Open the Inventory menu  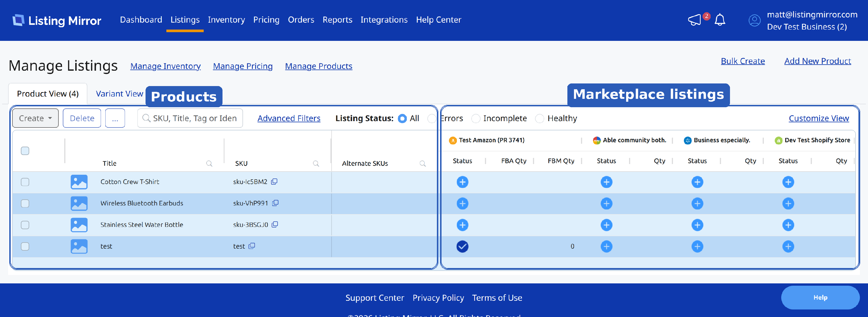coord(227,20)
